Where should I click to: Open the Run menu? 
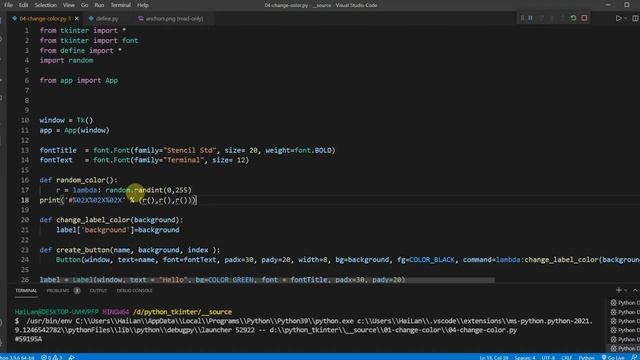click(99, 5)
